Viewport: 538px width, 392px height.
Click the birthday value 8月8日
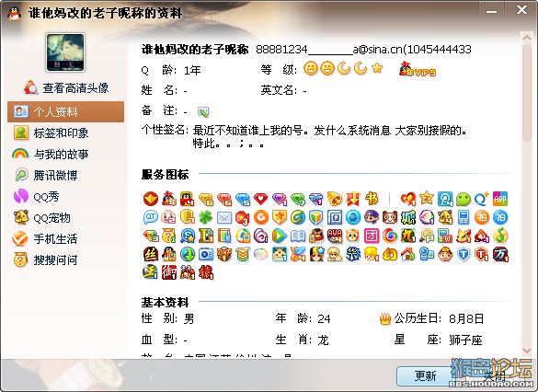[x=466, y=319]
